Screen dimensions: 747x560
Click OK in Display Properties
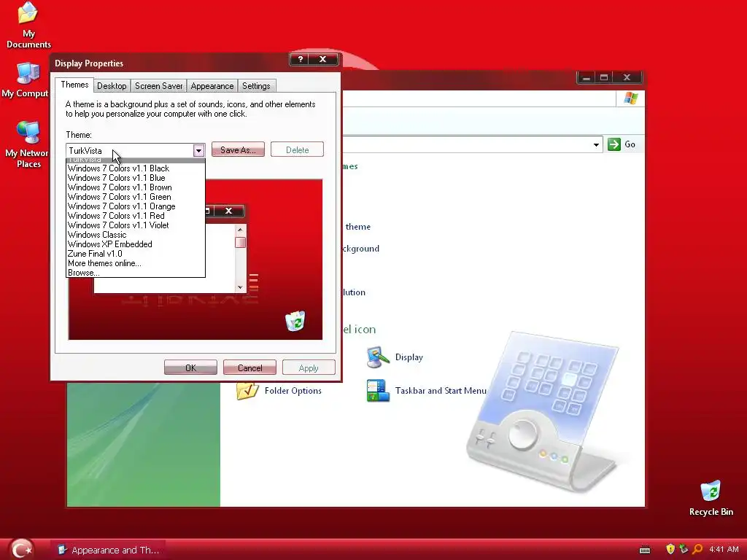pos(190,367)
